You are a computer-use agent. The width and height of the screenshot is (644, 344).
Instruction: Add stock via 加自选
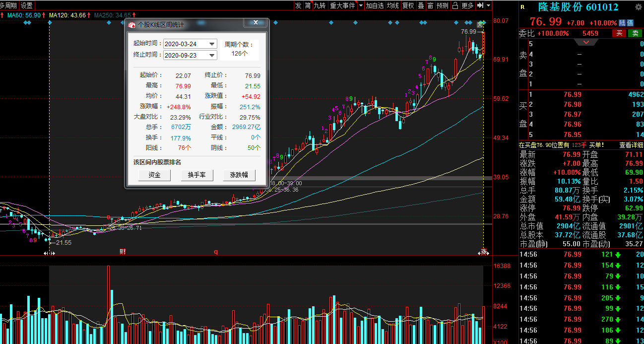375,5
